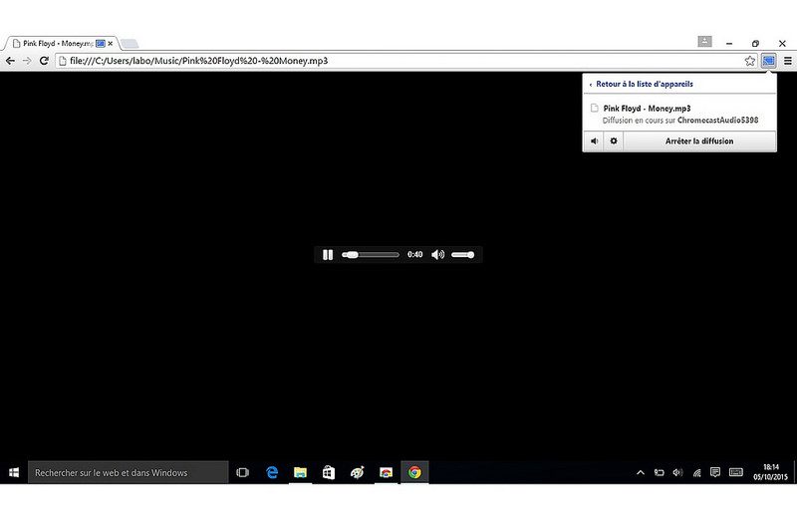Click the Google Cast extension icon

click(768, 61)
